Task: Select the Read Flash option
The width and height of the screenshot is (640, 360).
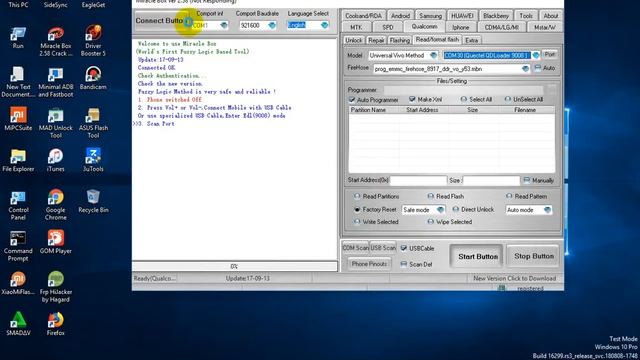Action: coord(430,196)
